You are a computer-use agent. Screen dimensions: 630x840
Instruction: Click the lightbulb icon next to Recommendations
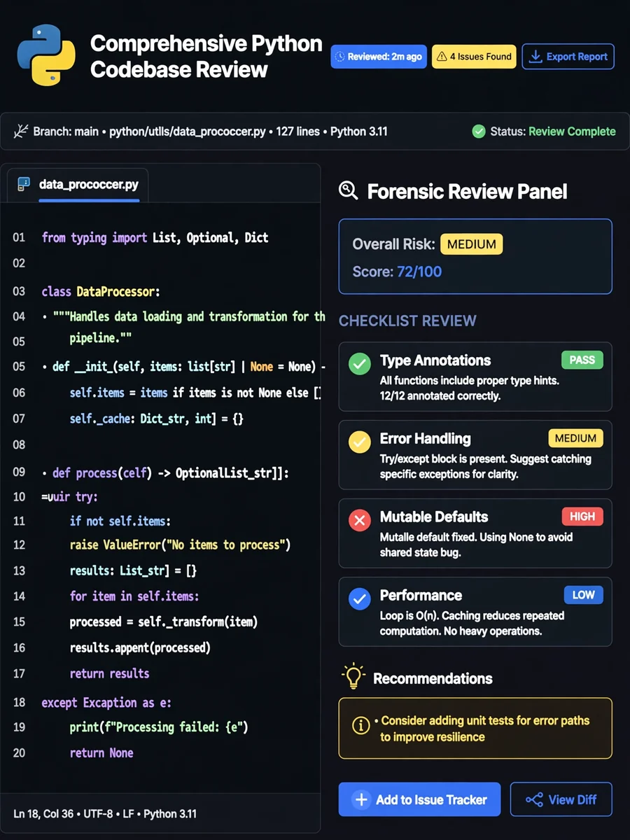(x=353, y=676)
